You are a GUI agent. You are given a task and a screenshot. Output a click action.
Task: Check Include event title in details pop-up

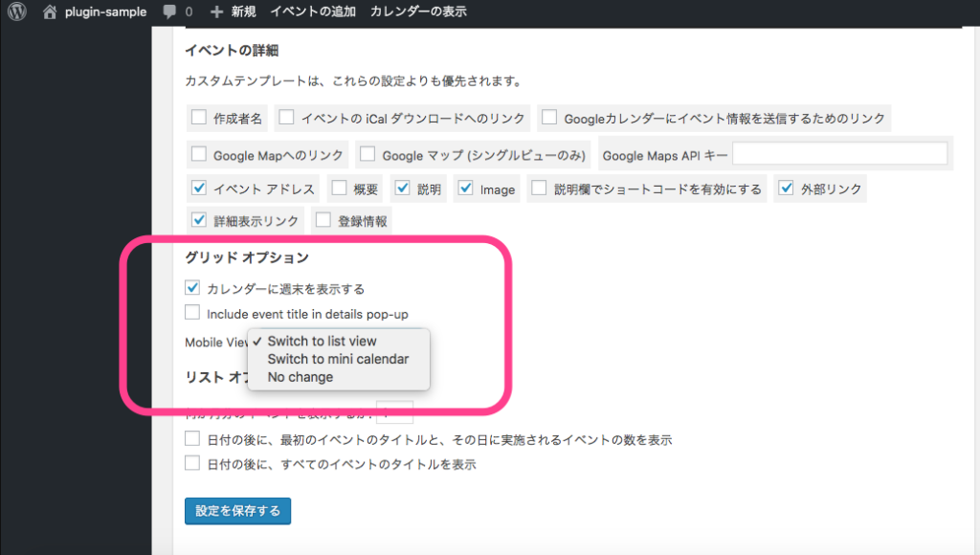coord(192,313)
